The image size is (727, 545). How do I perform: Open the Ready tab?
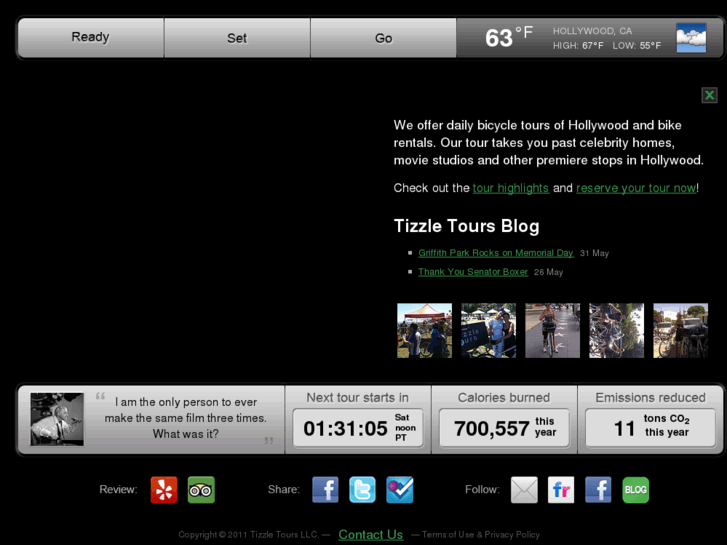pyautogui.click(x=90, y=38)
